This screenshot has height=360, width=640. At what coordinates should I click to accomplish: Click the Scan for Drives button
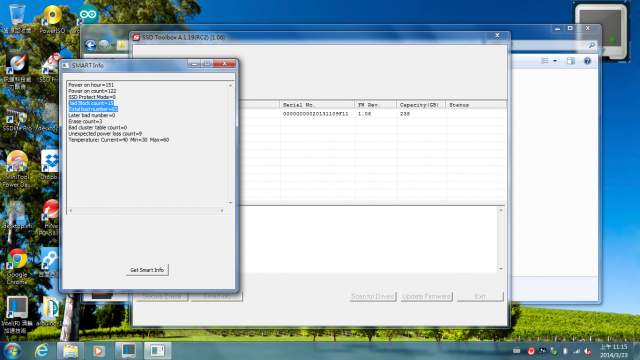[372, 296]
